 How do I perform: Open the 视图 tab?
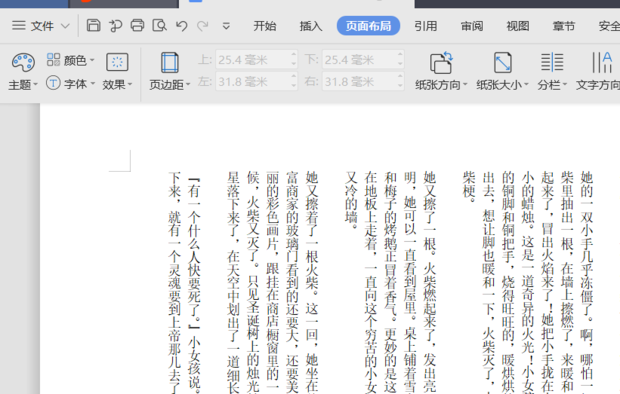pos(518,26)
